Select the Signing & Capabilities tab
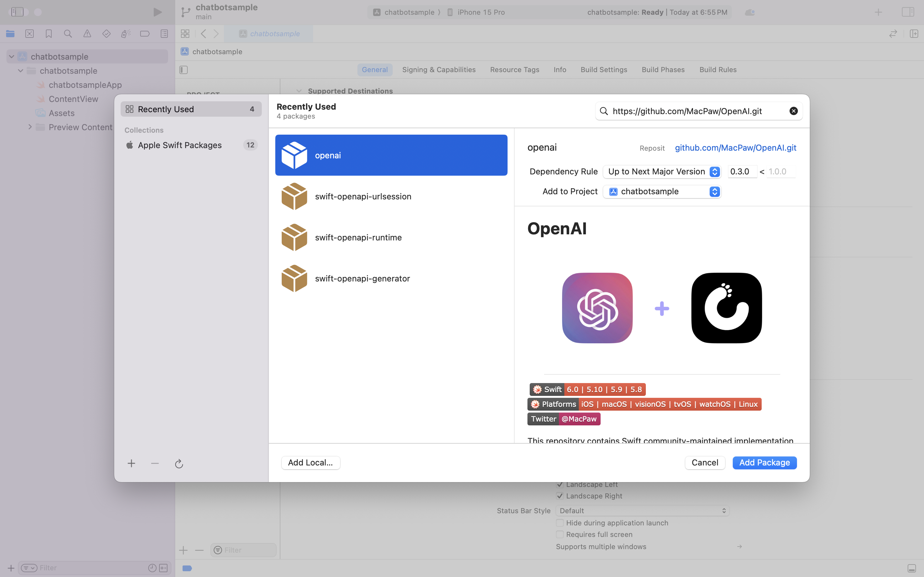 [x=439, y=69]
